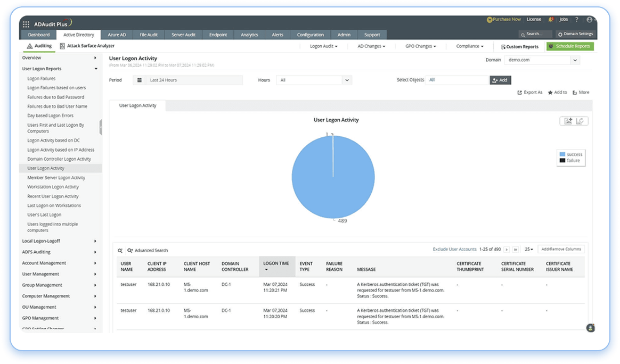This screenshot has height=364, width=620.
Task: Open the GPO Changes dropdown
Action: point(420,46)
